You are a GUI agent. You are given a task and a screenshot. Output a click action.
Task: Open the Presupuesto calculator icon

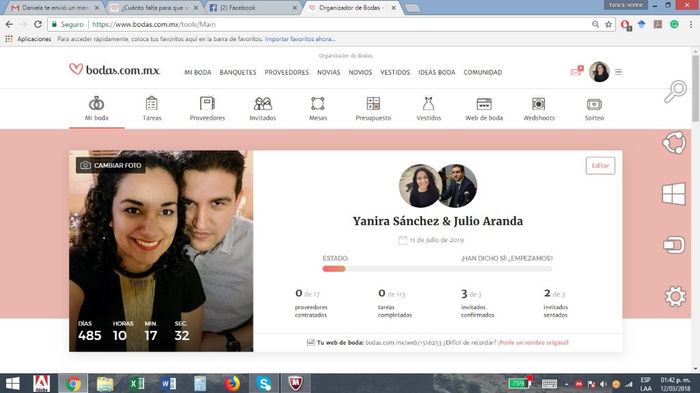tap(373, 104)
